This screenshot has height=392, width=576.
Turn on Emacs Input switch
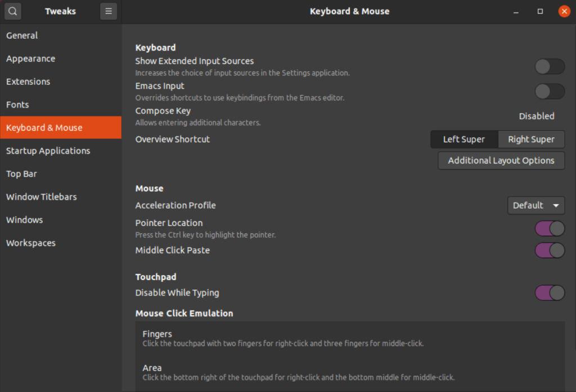(549, 92)
